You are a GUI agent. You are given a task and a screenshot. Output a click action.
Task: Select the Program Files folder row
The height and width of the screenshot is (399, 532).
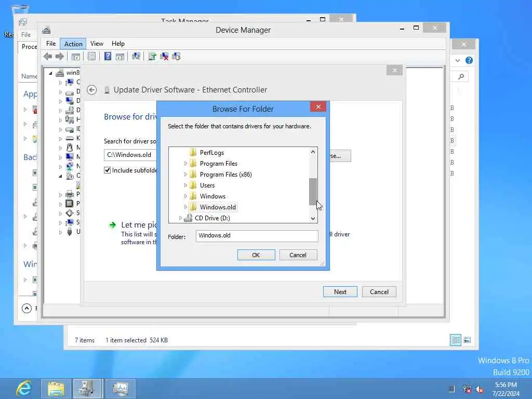tap(219, 164)
